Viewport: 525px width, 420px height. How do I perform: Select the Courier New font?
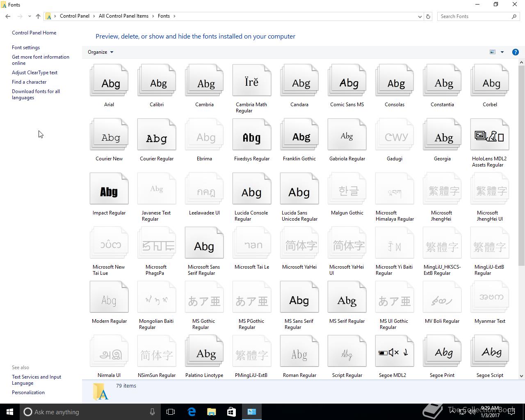coord(109,135)
